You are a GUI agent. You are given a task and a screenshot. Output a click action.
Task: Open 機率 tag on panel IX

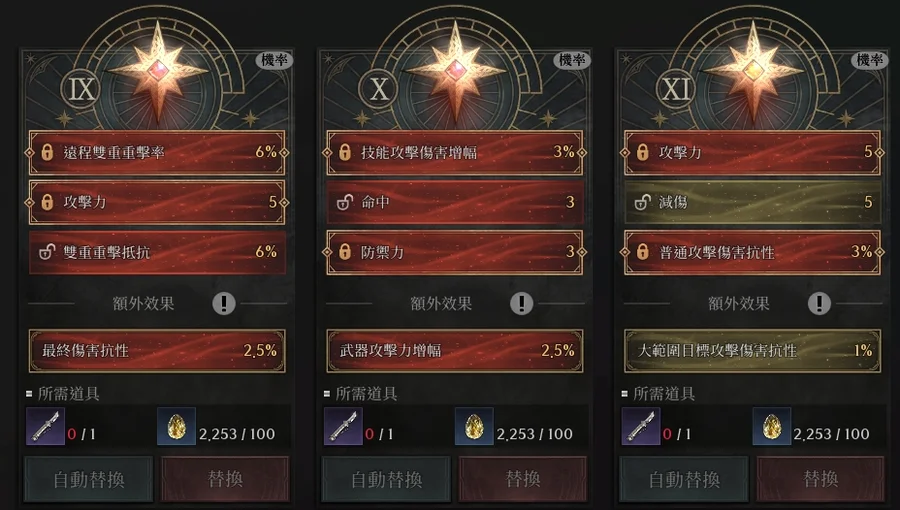click(x=274, y=60)
